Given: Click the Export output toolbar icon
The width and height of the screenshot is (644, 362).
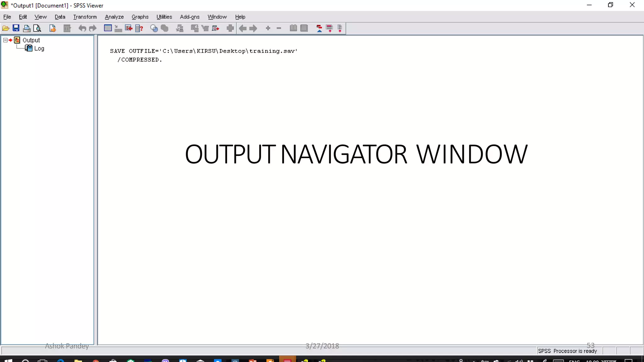Looking at the screenshot, I should coord(53,28).
